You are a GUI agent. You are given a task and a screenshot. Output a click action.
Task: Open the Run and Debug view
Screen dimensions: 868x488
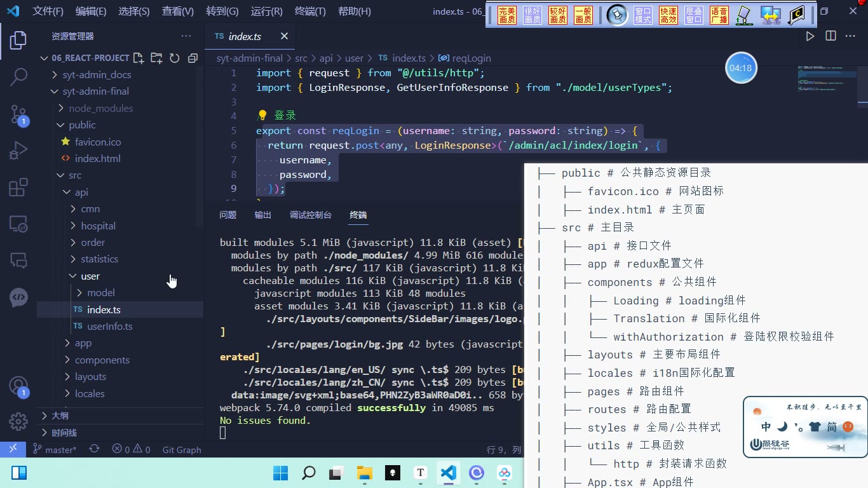[18, 151]
